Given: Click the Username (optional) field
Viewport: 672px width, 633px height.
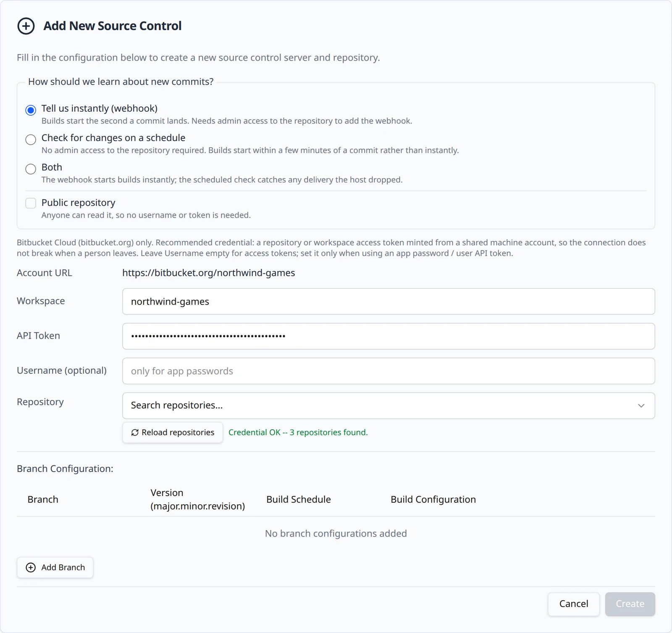Looking at the screenshot, I should click(x=388, y=371).
